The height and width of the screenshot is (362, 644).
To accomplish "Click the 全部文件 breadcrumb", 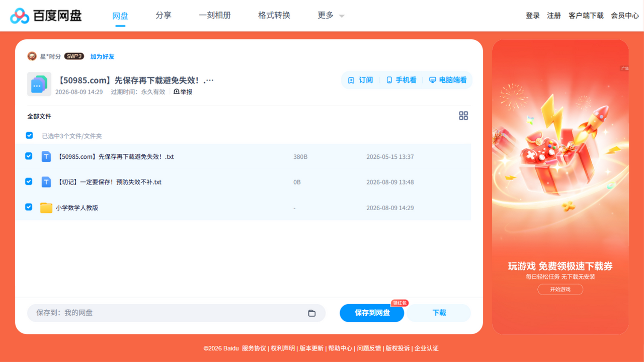I will tap(39, 116).
